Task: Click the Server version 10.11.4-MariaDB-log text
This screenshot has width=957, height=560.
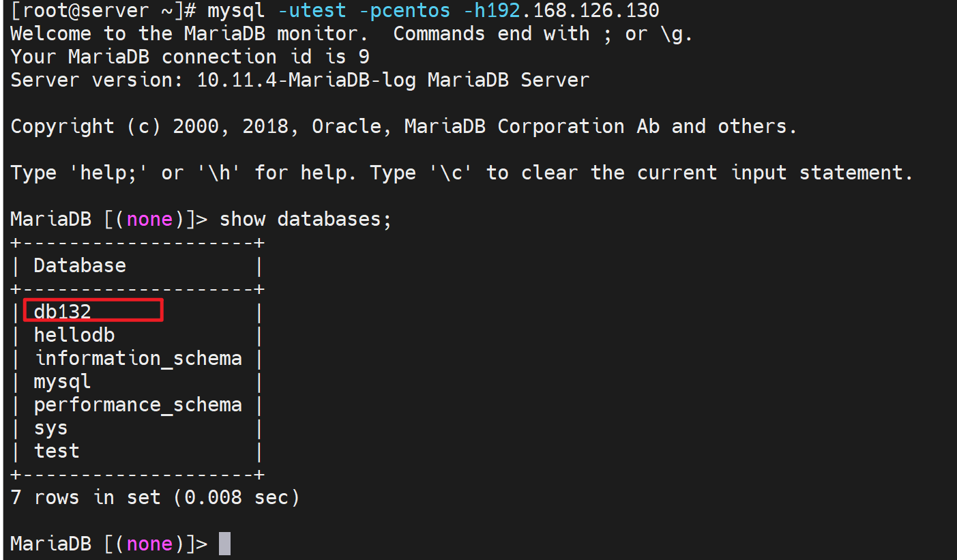Action: point(300,80)
